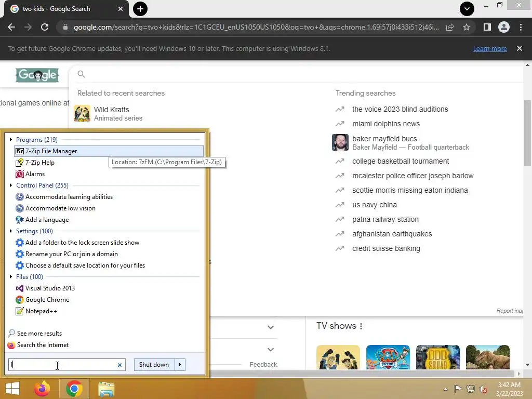Launch Notepad++ from results
This screenshot has height=399, width=532.
[41, 311]
